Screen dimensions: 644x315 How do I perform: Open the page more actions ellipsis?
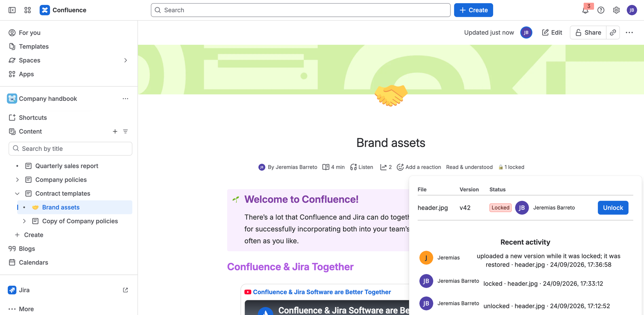coord(629,33)
